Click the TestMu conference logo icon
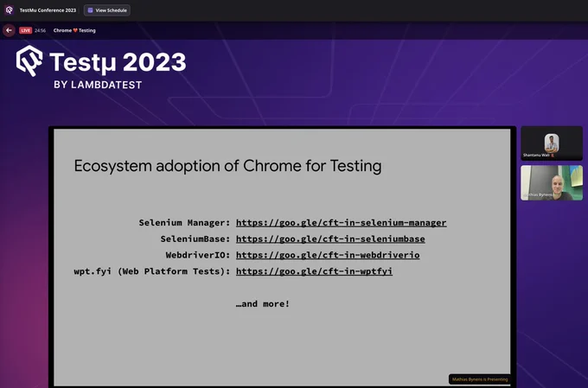The image size is (588, 388). pos(9,10)
